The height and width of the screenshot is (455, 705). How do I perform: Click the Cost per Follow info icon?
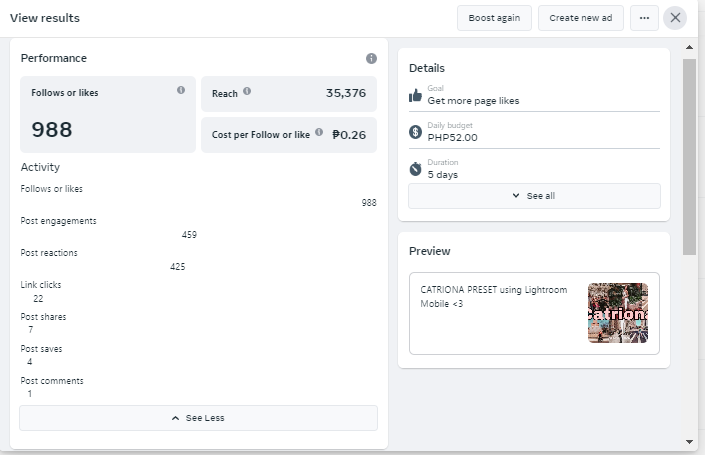[319, 132]
